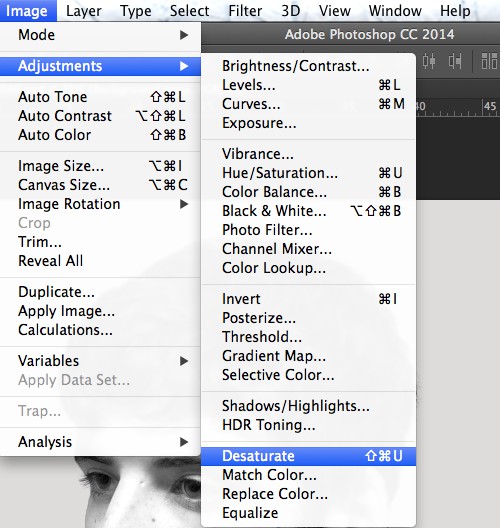This screenshot has height=528, width=500.
Task: Open Apply Image
Action: pos(100,311)
